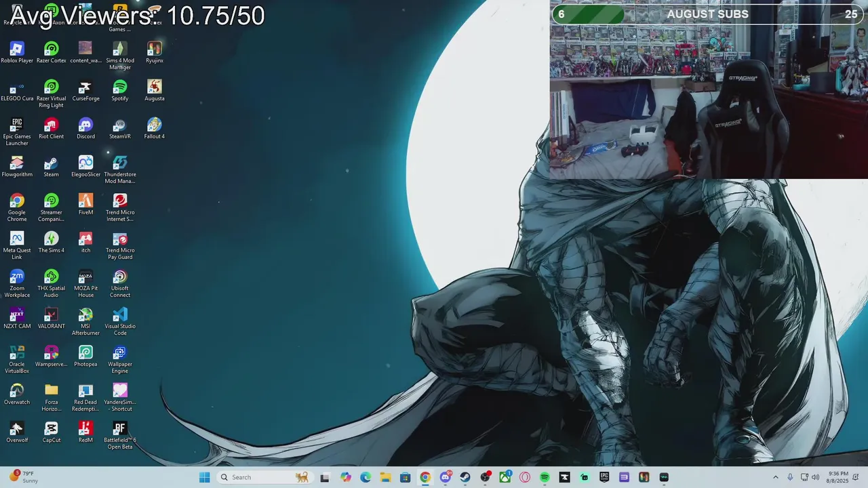Select the Fallout 4 desktop icon
Viewport: 868px width, 488px height.
point(155,128)
